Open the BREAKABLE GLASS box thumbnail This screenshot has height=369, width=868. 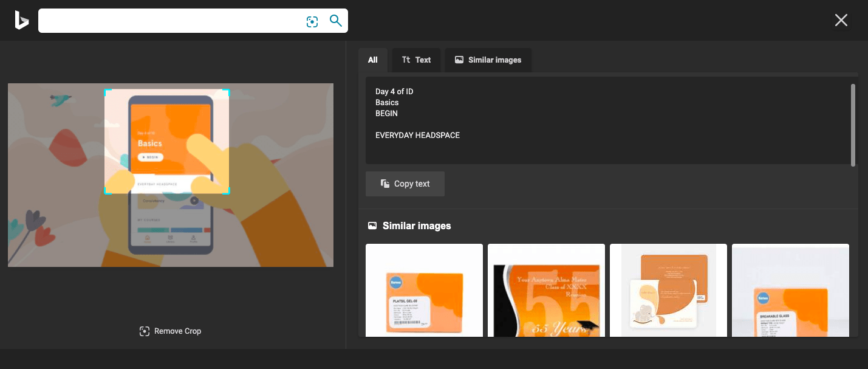(x=790, y=290)
